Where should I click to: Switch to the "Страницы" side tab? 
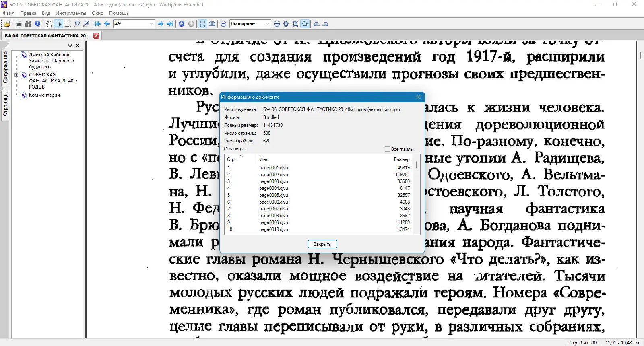click(5, 105)
